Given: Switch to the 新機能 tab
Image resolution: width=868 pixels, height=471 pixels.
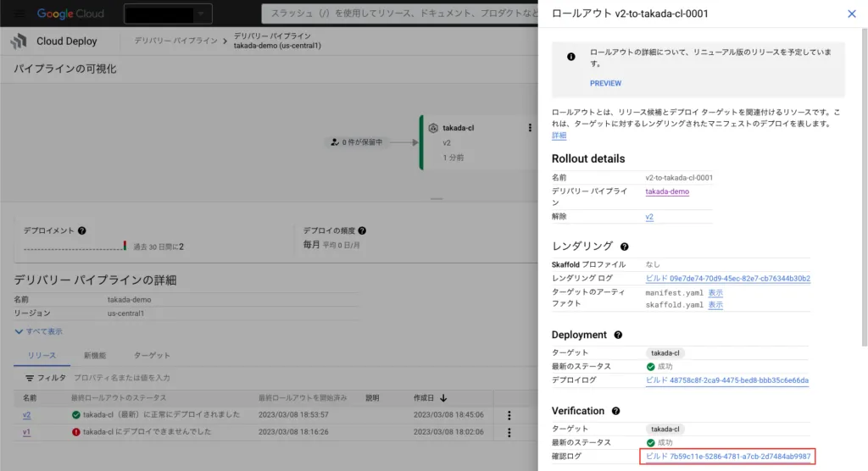Looking at the screenshot, I should 95,355.
